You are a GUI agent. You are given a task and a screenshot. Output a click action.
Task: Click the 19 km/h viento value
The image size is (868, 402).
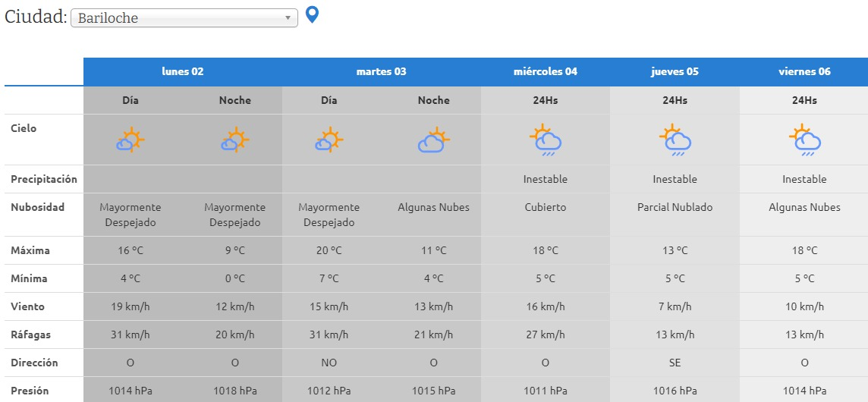[131, 306]
